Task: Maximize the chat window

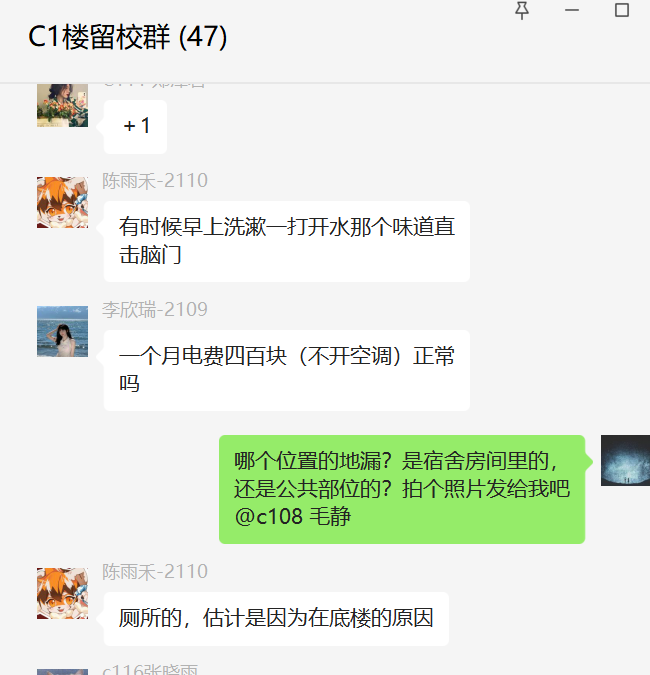Action: [622, 10]
